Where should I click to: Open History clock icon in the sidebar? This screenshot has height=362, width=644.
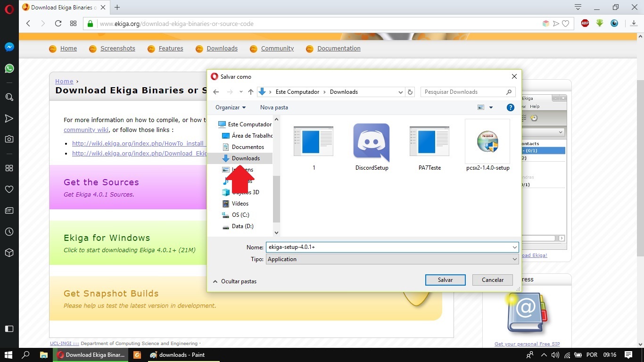pos(9,232)
